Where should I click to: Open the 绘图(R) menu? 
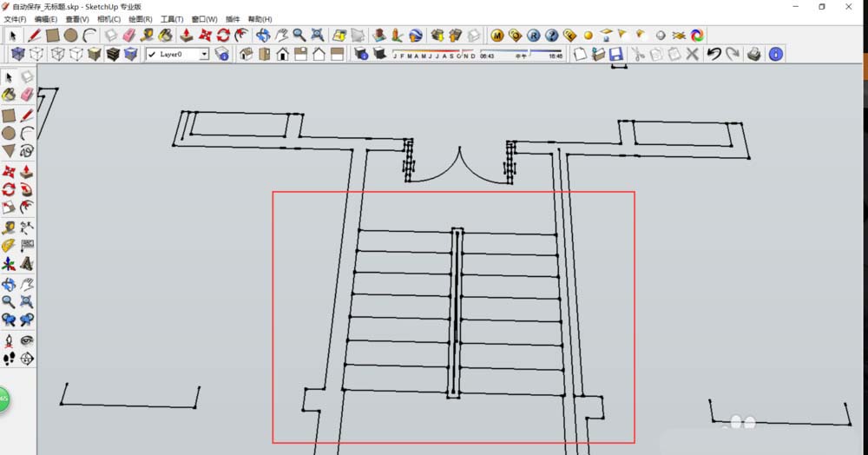[x=140, y=19]
